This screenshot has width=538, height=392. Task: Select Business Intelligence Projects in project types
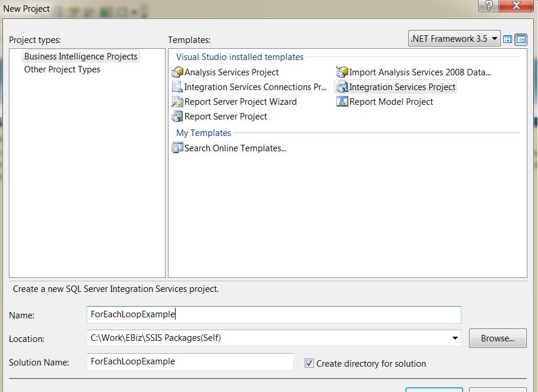[81, 57]
